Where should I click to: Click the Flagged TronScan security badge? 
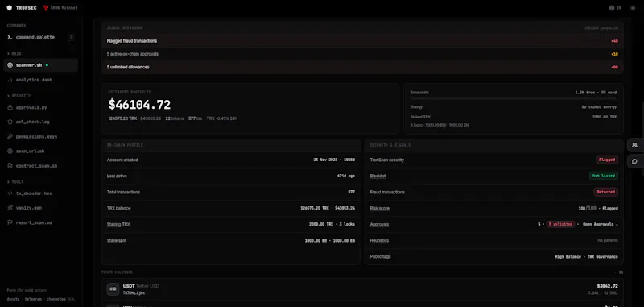(x=607, y=160)
